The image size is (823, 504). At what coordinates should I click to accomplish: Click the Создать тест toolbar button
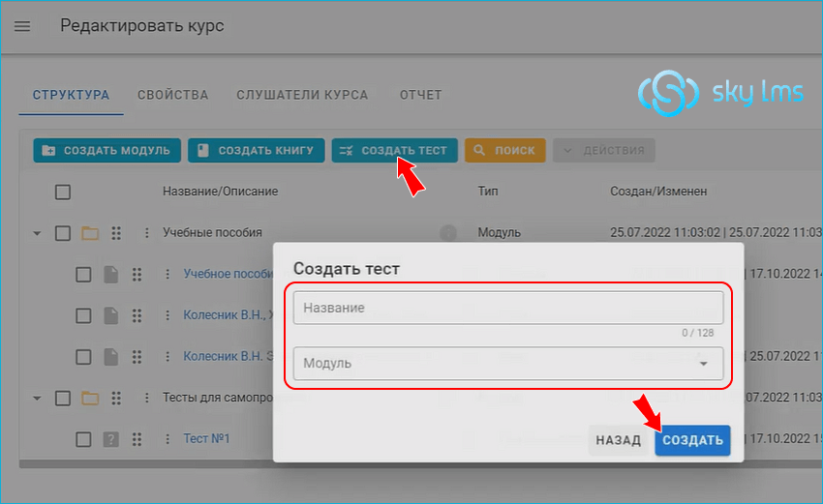click(395, 151)
